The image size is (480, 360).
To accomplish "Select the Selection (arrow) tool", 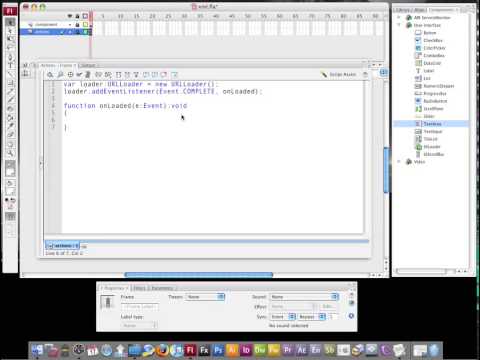I will click(x=10, y=23).
